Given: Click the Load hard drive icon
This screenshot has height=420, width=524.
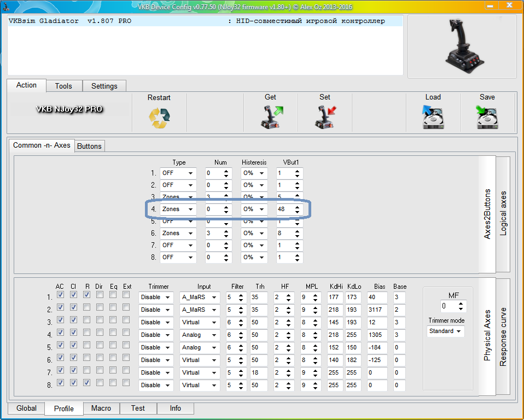Looking at the screenshot, I should coord(433,117).
